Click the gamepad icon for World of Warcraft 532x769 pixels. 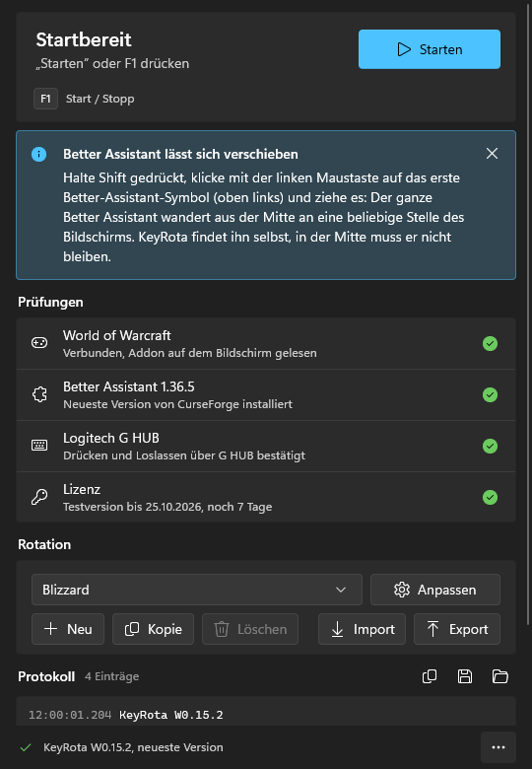pyautogui.click(x=39, y=343)
